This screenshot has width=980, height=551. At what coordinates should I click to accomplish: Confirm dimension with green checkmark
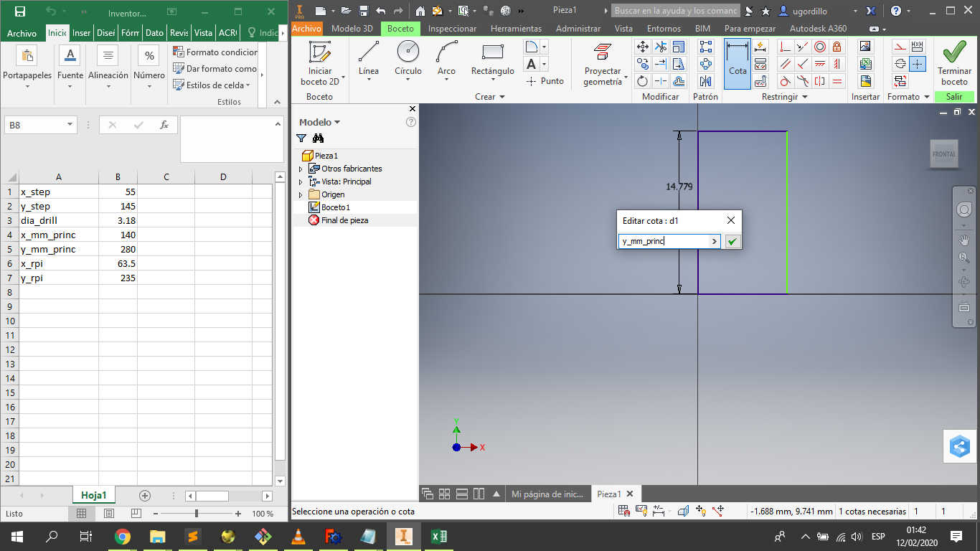[732, 242]
